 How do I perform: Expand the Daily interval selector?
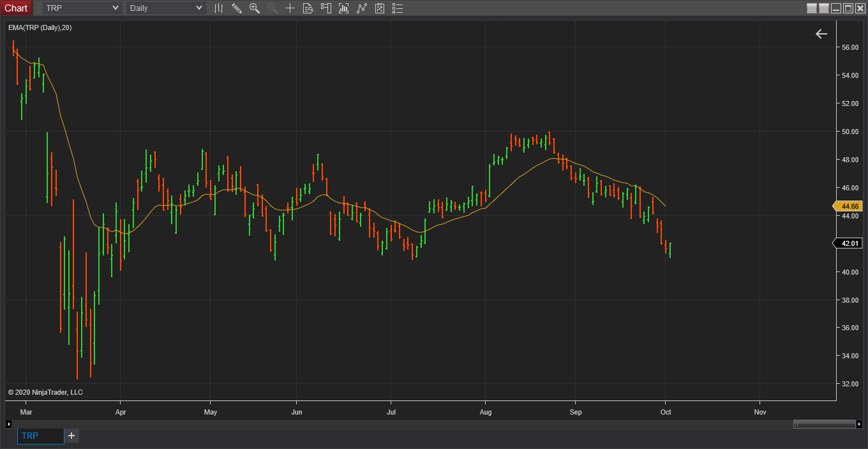[x=166, y=8]
